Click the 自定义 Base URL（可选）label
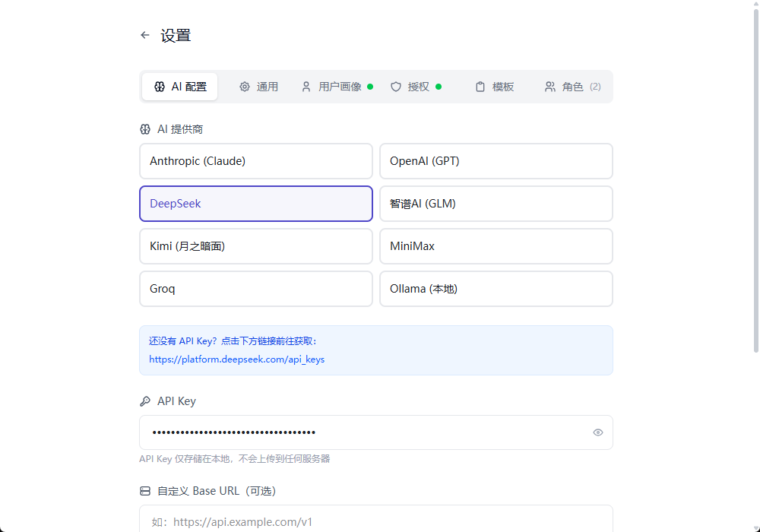 click(217, 491)
